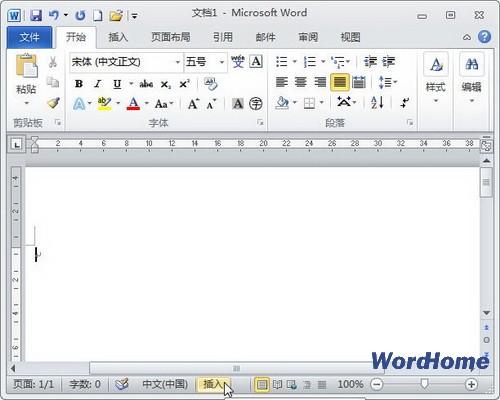Viewport: 500px width, 400px height.
Task: Click vertical scrollbar down arrow
Action: point(486,313)
